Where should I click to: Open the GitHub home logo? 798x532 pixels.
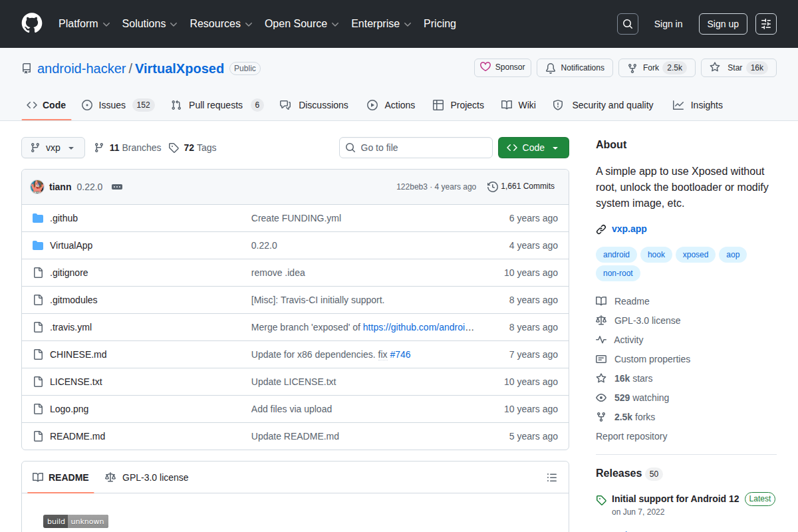pyautogui.click(x=32, y=24)
